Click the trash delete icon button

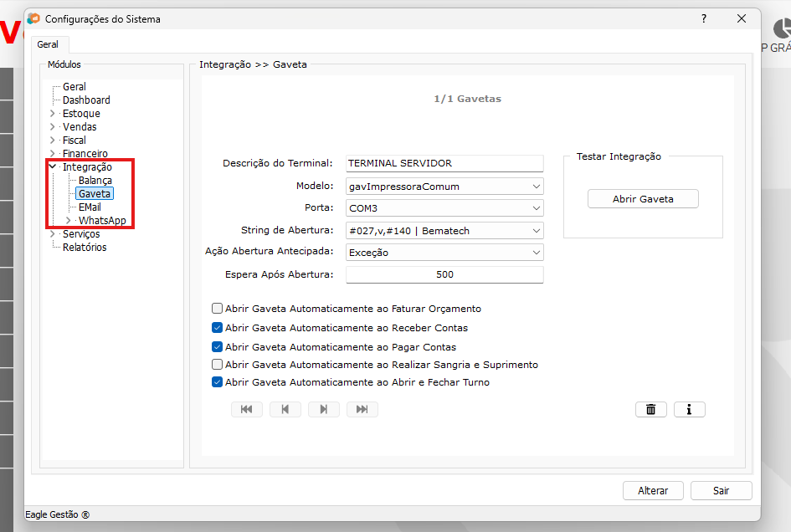tap(650, 409)
